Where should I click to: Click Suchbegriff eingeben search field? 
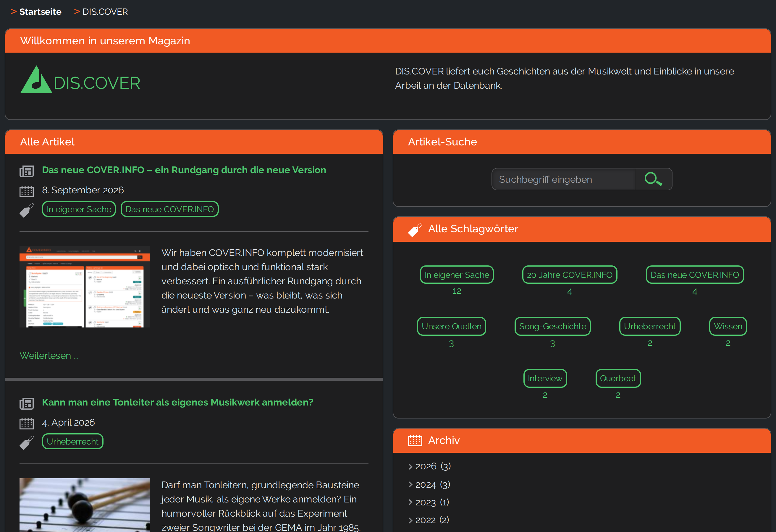point(563,179)
